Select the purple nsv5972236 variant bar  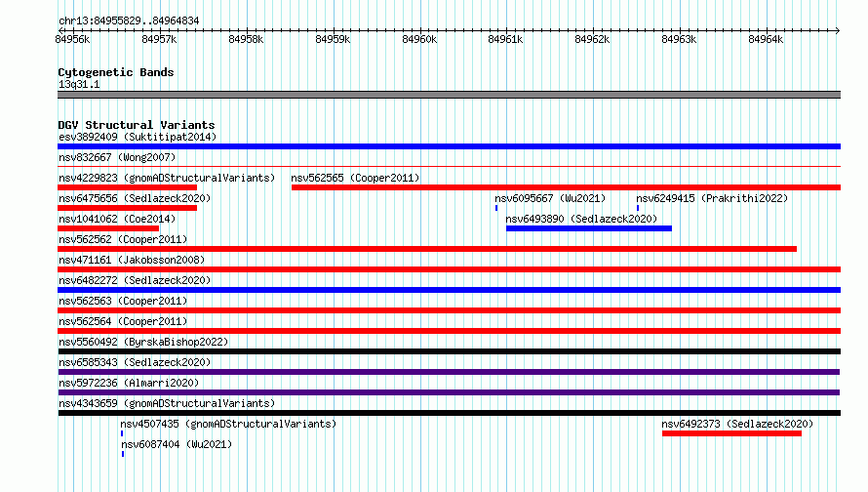[x=449, y=392]
